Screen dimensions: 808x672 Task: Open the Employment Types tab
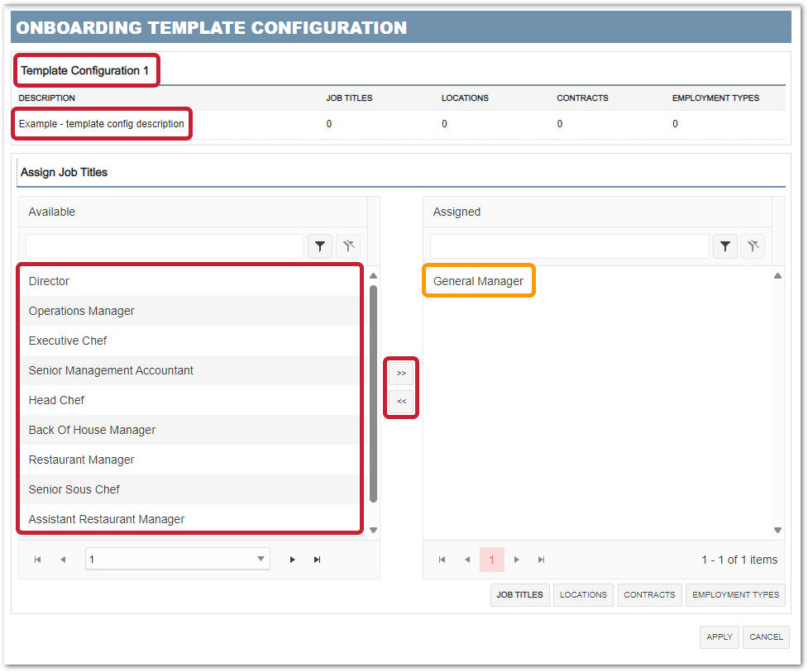[x=735, y=594]
